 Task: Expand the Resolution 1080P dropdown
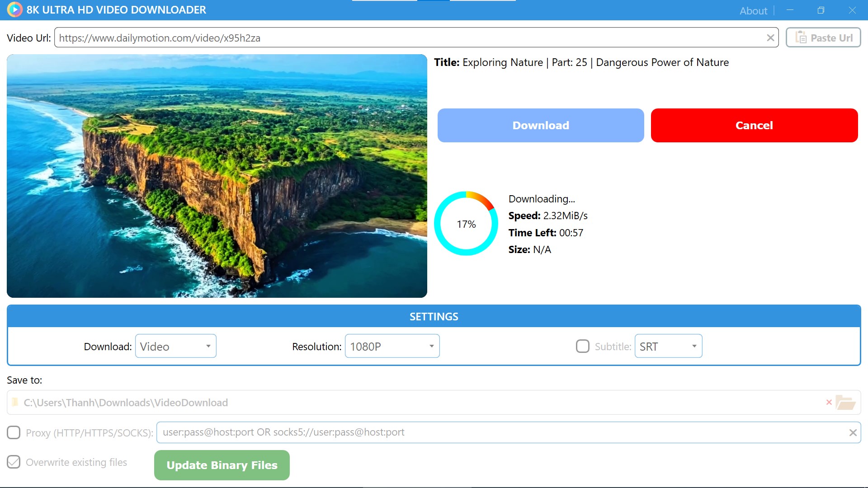[392, 346]
